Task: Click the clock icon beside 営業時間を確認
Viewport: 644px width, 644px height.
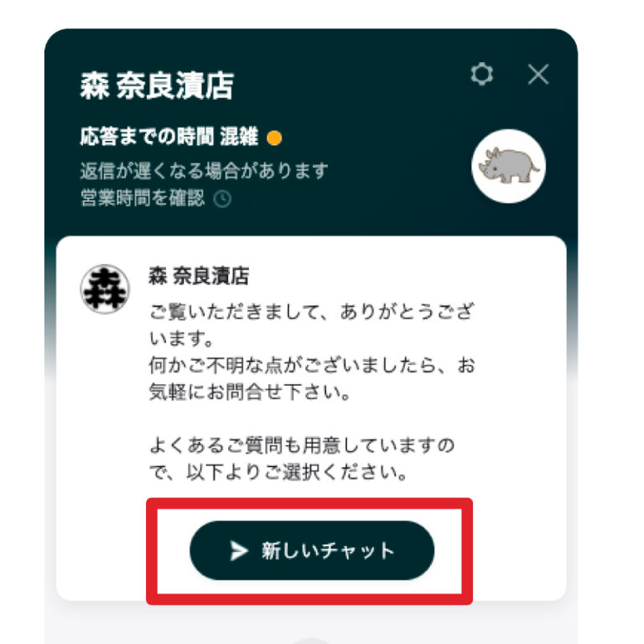Action: (x=222, y=200)
